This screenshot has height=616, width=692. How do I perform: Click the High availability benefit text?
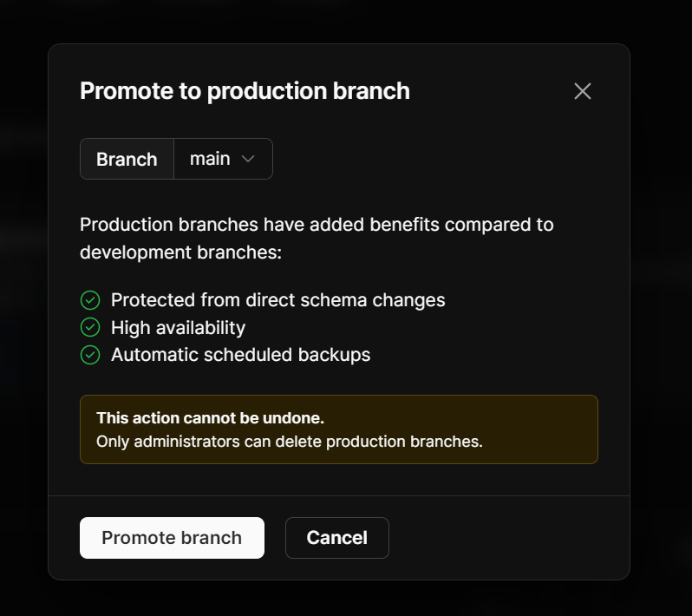(x=178, y=328)
